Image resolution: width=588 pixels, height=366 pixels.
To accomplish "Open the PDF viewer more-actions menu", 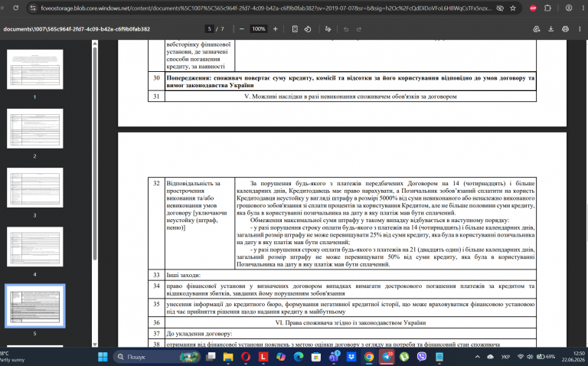I will coord(580,29).
